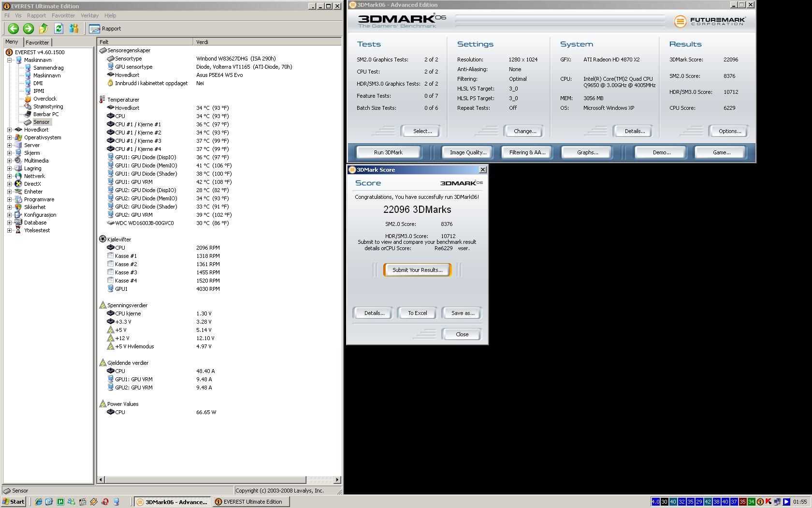Expand the Hovedkort tree node
This screenshot has width=812, height=508.
click(x=9, y=130)
